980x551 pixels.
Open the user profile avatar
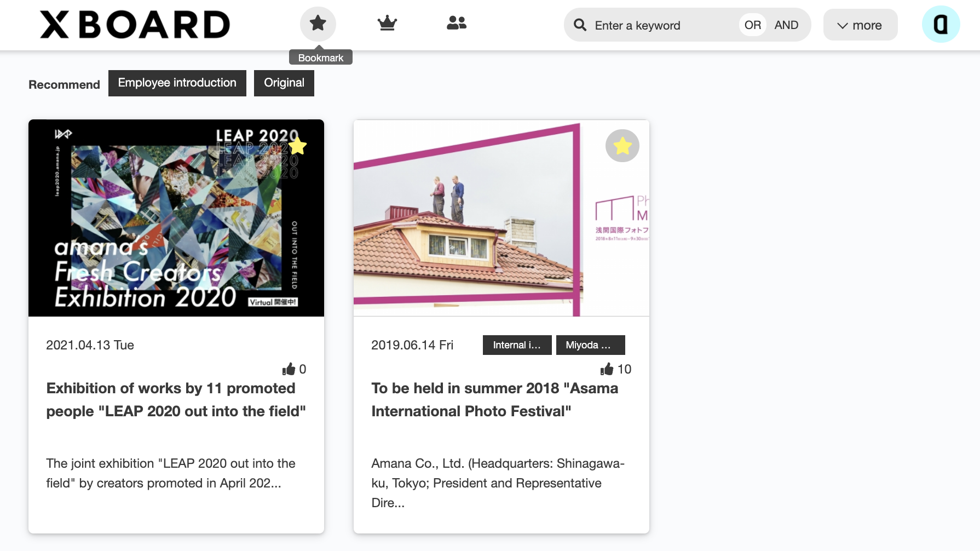coord(940,24)
